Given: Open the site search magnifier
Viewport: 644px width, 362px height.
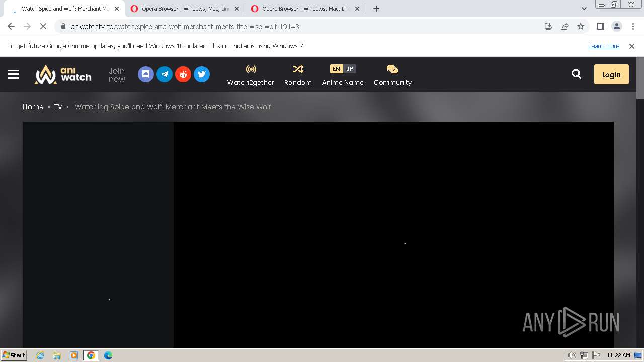Looking at the screenshot, I should coord(577,74).
